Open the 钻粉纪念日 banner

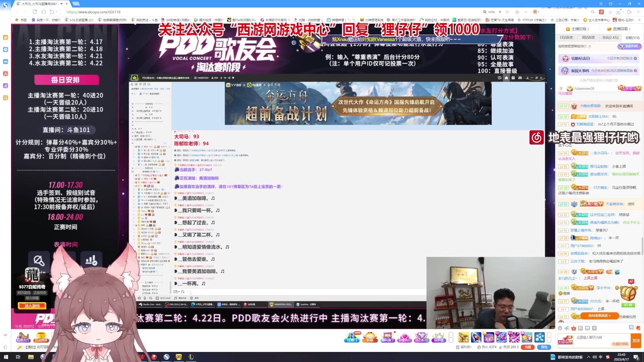(x=599, y=58)
